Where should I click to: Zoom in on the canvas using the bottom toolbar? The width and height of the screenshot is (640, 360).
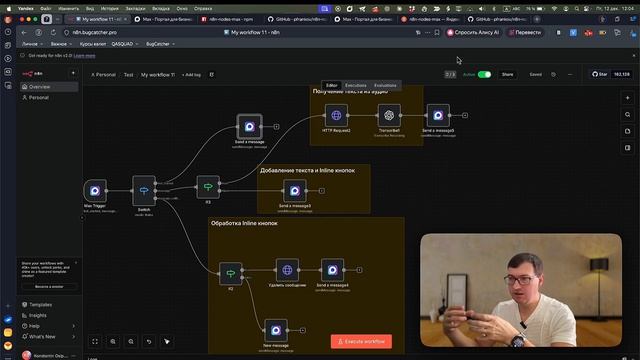[x=113, y=341]
